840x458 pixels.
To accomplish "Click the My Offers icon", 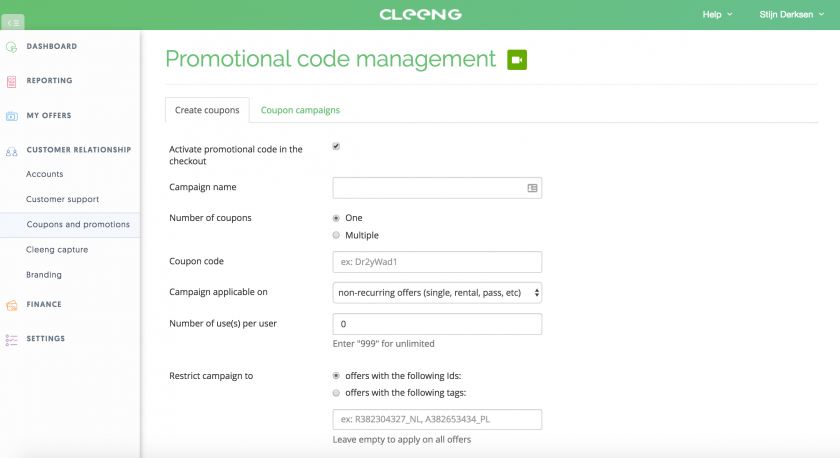I will (11, 116).
